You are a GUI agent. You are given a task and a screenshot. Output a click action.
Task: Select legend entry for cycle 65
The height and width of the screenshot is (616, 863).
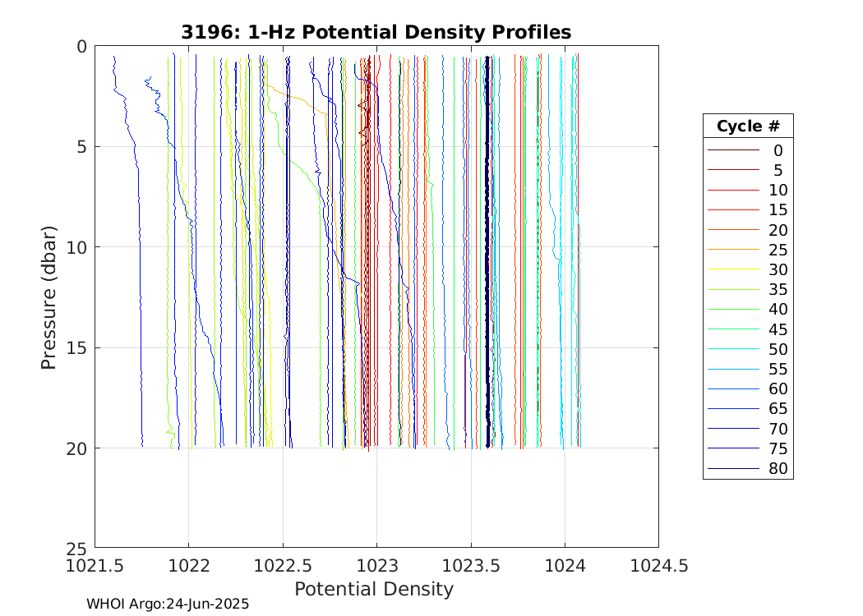(747, 409)
